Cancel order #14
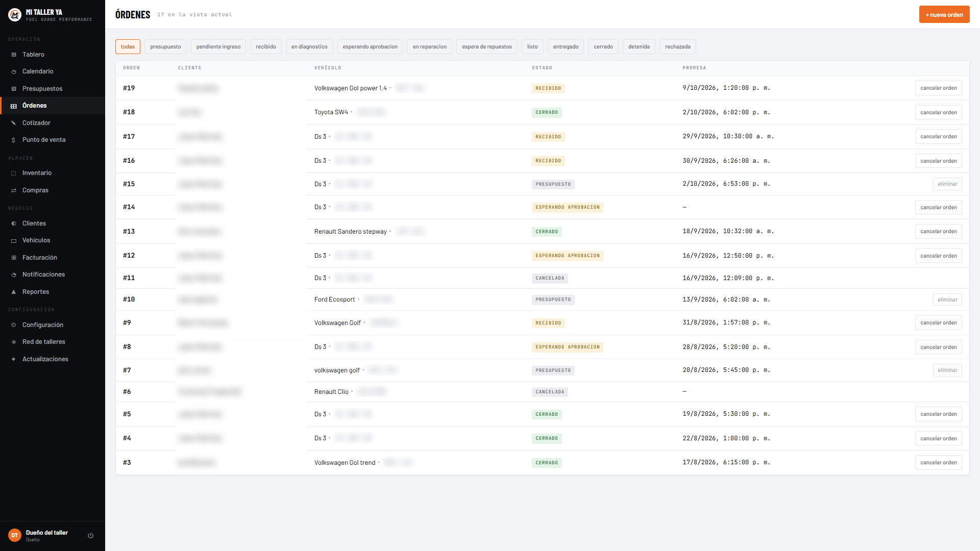 tap(939, 208)
